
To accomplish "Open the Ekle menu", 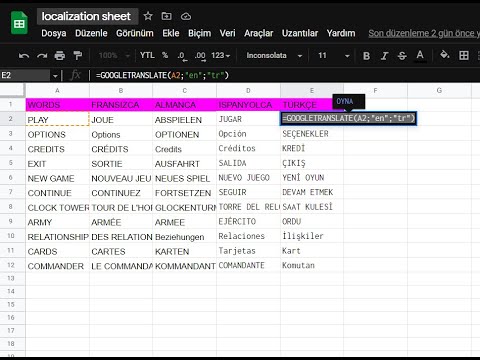I will (x=171, y=33).
